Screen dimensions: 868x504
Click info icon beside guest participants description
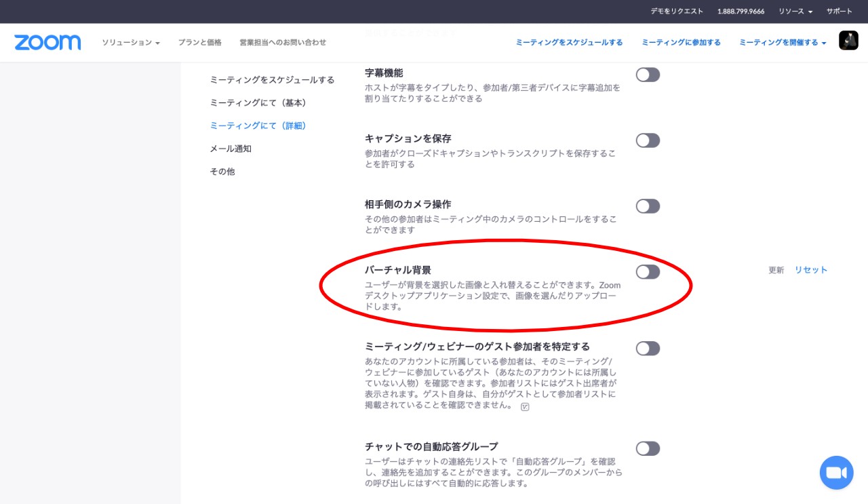525,407
